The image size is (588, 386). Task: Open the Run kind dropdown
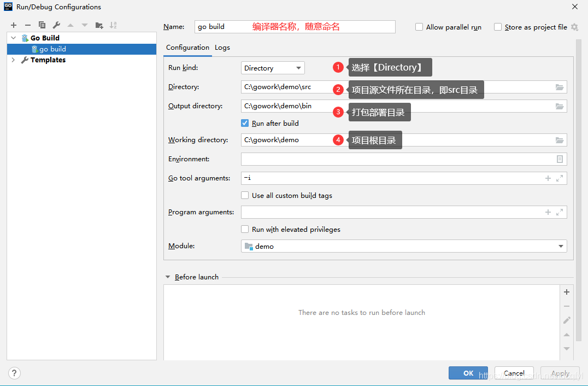point(273,68)
